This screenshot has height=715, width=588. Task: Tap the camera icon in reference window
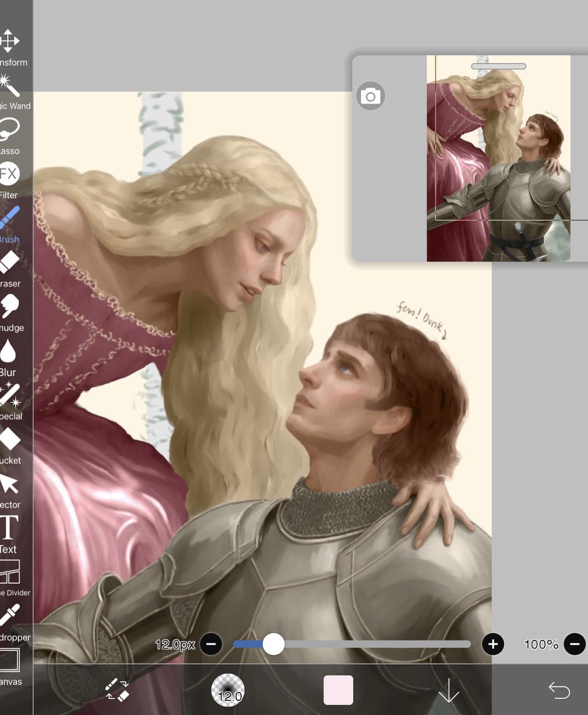pos(371,96)
